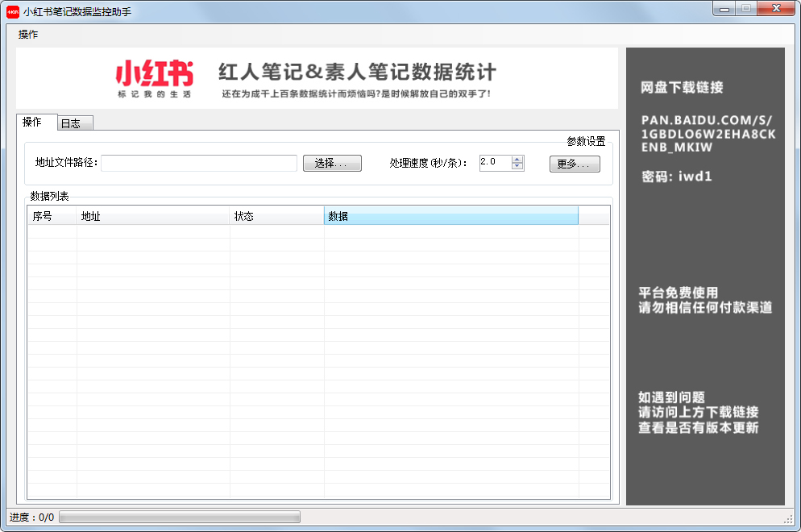Sort by the 序号 column header
Screen dimensions: 801x532
52,216
